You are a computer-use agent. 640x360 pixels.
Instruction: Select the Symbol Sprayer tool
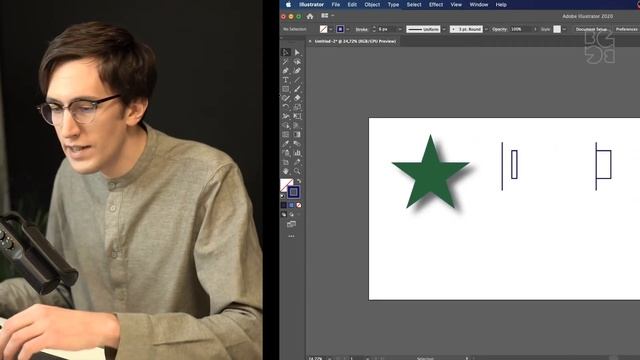[286, 153]
